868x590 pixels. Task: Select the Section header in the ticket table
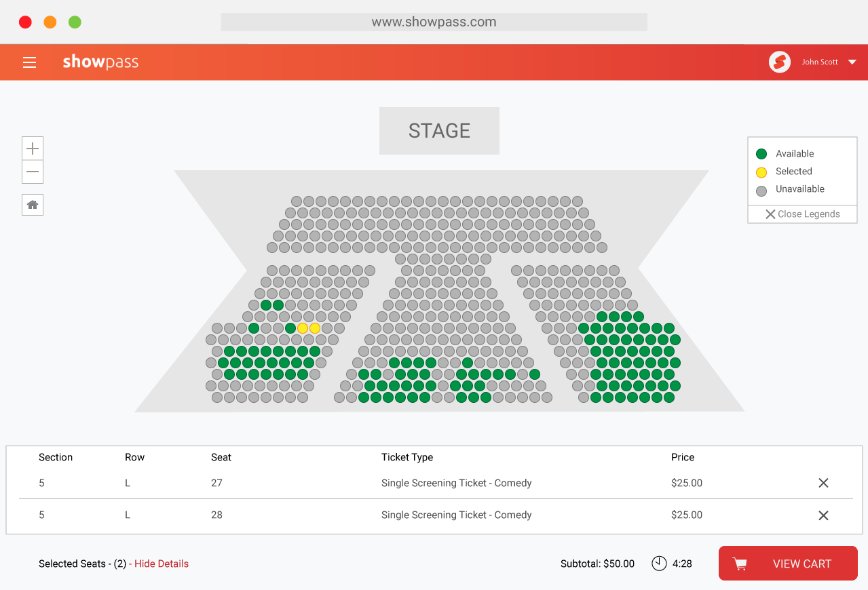pos(56,457)
